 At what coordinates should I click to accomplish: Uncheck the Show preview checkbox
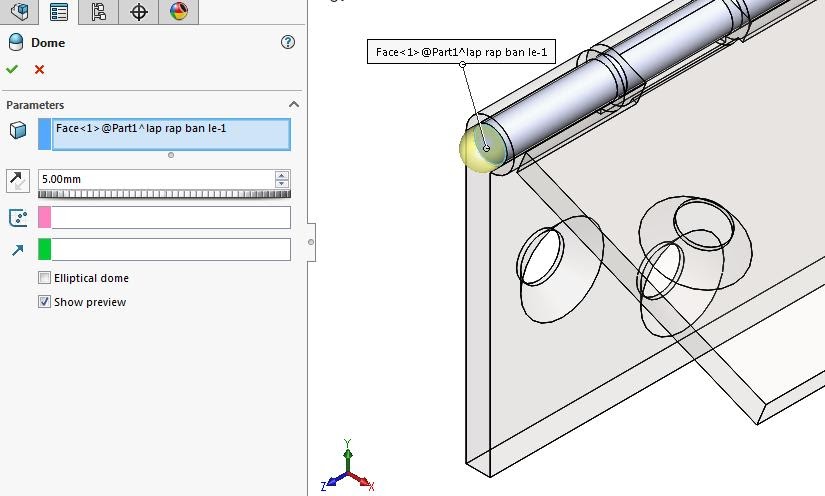point(44,301)
